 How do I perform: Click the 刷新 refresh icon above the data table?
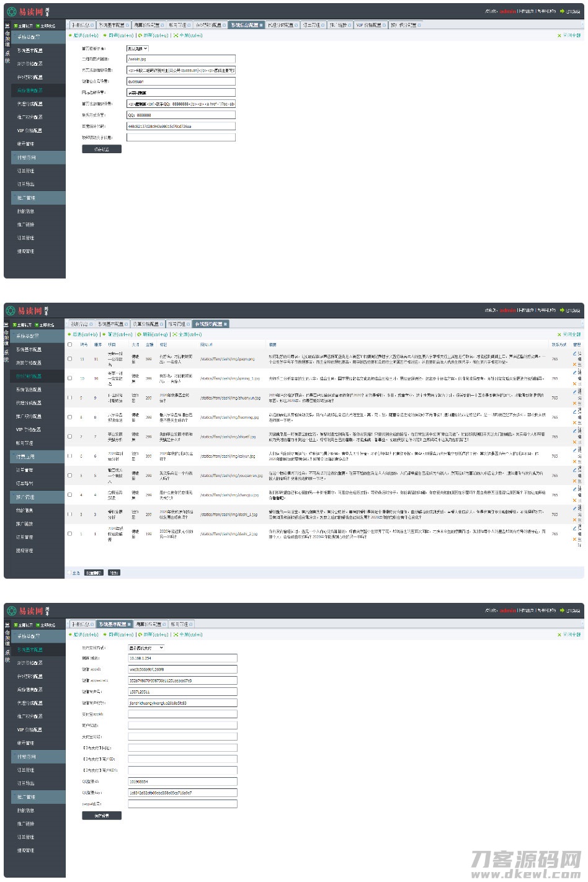click(140, 334)
